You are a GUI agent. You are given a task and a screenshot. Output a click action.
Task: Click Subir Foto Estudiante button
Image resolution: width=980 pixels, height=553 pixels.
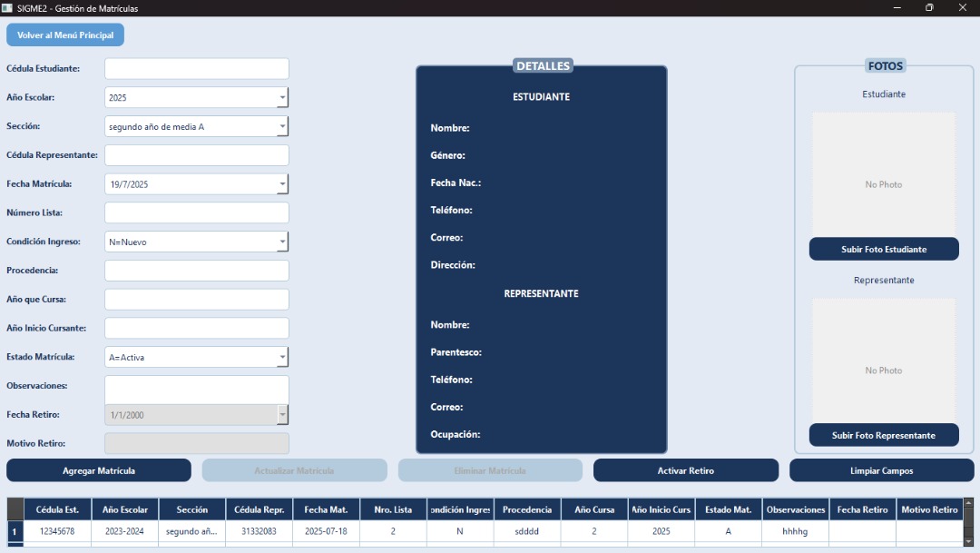[883, 250]
